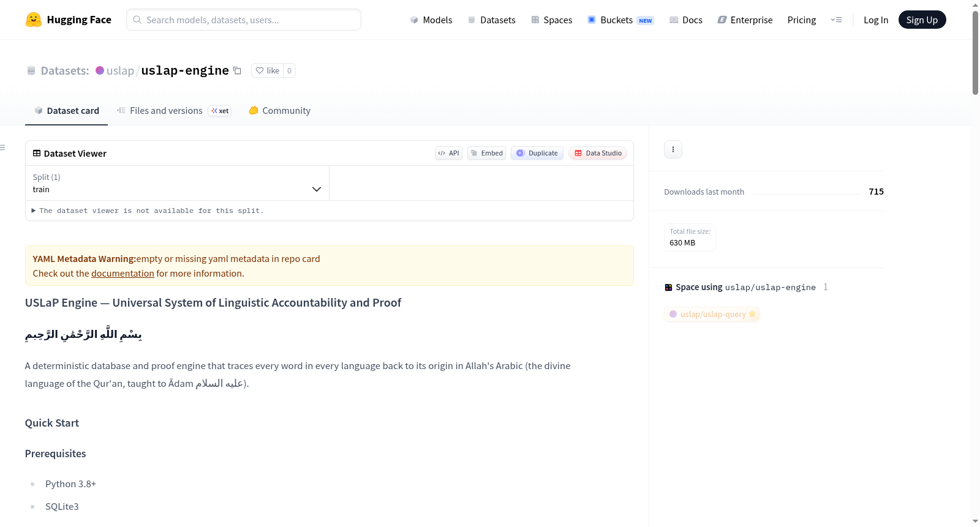This screenshot has height=527, width=980.
Task: Open the left table-of-contents sidebar icon
Action: pyautogui.click(x=3, y=148)
